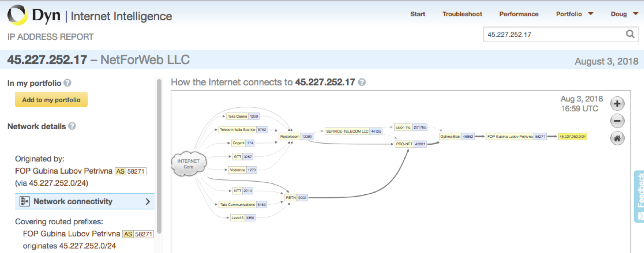Open the Portfolio dropdown menu

[574, 14]
